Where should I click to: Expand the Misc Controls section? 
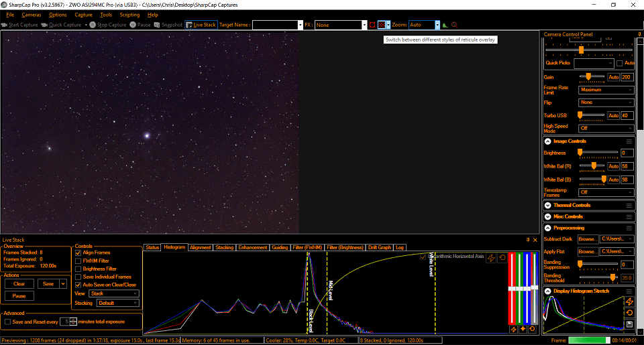[x=548, y=216]
